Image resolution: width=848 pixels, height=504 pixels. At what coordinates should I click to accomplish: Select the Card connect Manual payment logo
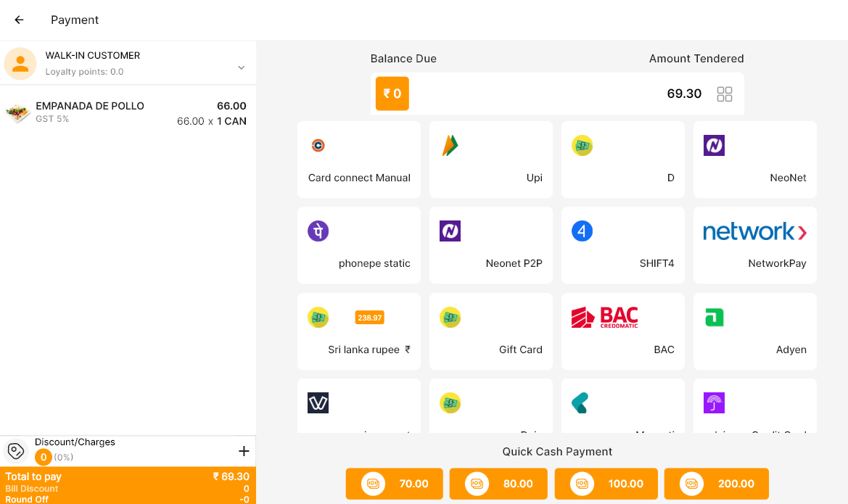coord(318,146)
